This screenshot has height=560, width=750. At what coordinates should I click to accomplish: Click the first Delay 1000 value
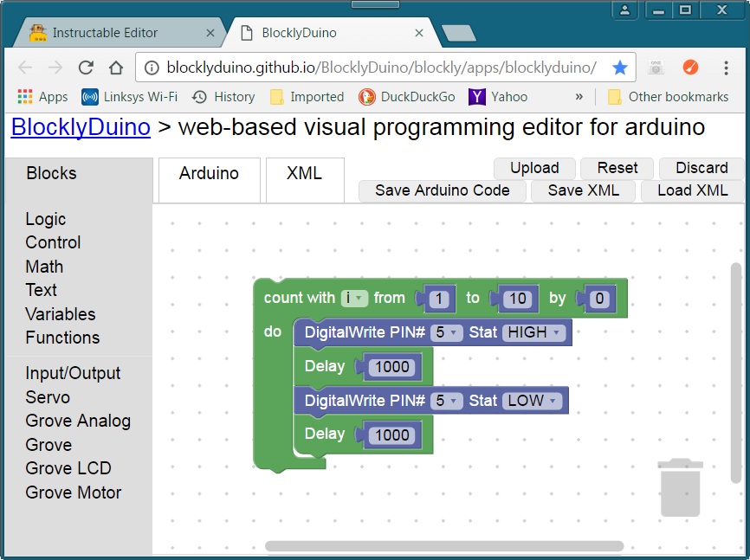[x=392, y=367]
